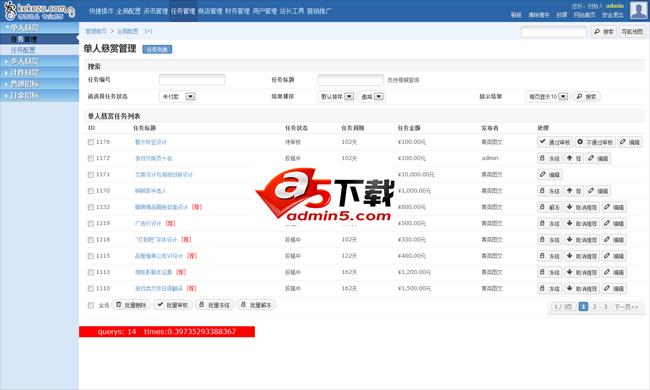Tick the checkbox for task 1119

coord(91,223)
